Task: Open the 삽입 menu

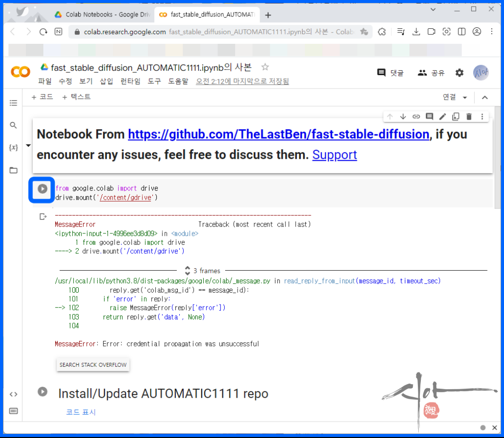Action: [107, 81]
